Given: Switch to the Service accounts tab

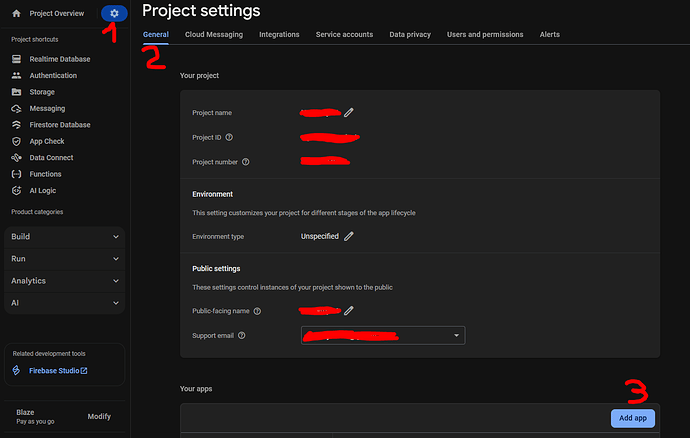Looking at the screenshot, I should (x=344, y=34).
